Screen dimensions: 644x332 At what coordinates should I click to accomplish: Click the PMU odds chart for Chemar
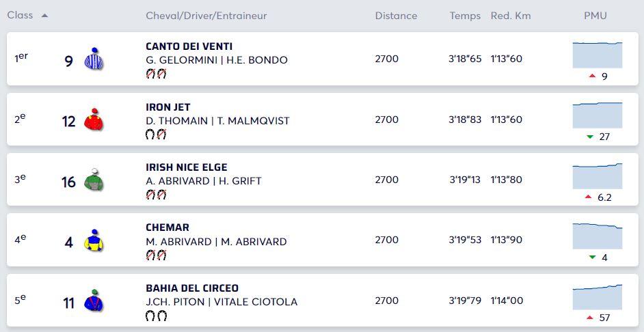coord(597,236)
